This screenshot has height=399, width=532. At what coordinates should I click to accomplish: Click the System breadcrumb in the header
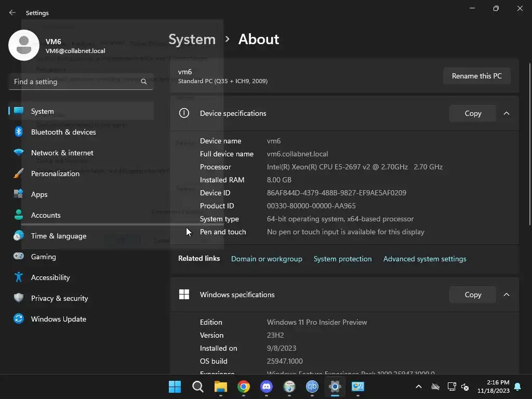[x=192, y=39]
